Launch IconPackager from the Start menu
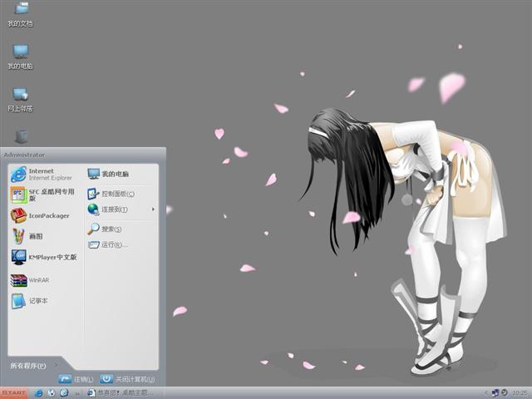532x399 pixels. [x=41, y=216]
